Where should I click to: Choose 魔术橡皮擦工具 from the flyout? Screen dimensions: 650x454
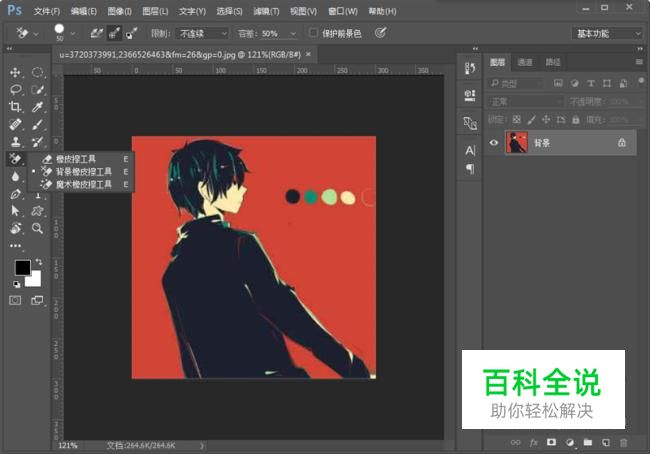pyautogui.click(x=83, y=185)
